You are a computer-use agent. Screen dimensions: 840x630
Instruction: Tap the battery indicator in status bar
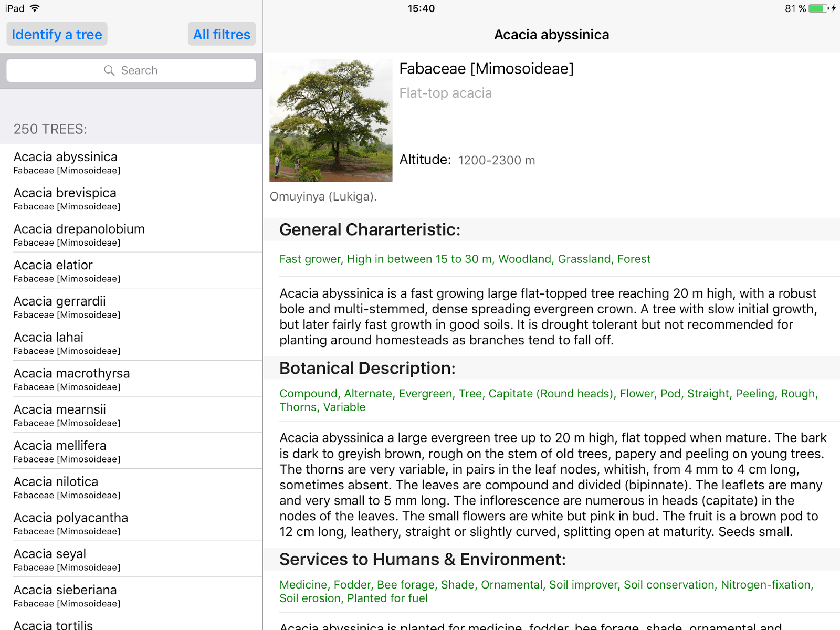818,8
